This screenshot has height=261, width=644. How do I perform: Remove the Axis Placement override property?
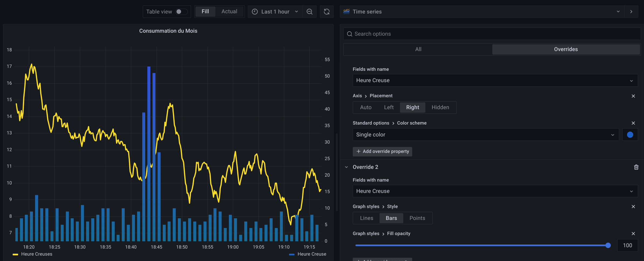click(633, 96)
